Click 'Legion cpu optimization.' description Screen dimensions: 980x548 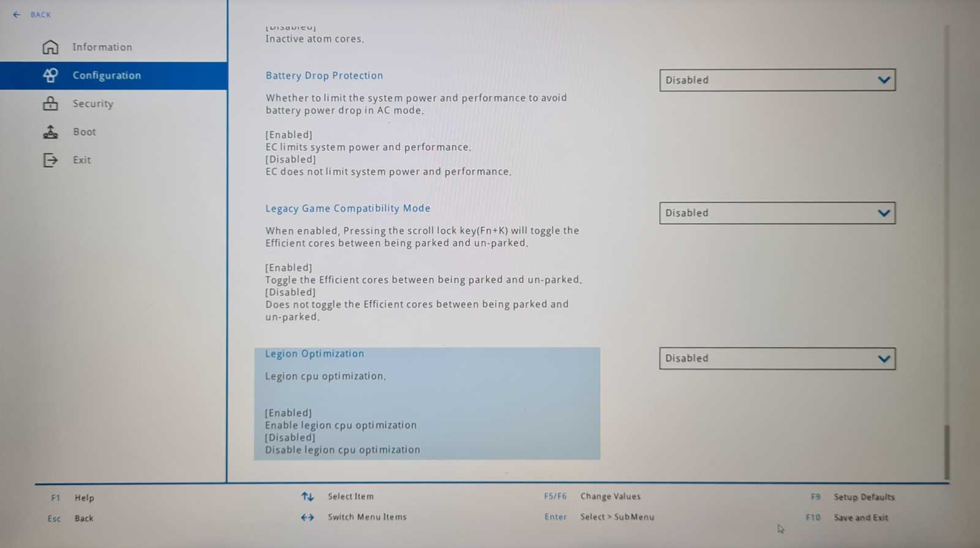pyautogui.click(x=325, y=376)
